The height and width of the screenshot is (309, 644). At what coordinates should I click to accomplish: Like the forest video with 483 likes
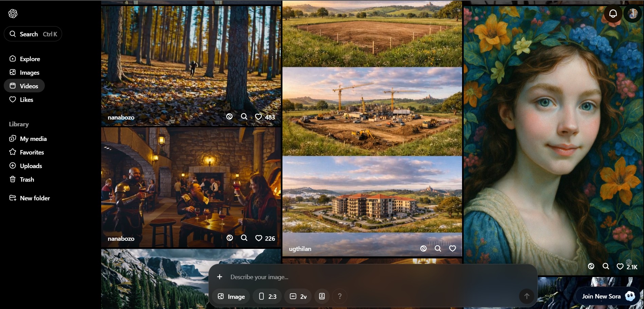click(258, 117)
